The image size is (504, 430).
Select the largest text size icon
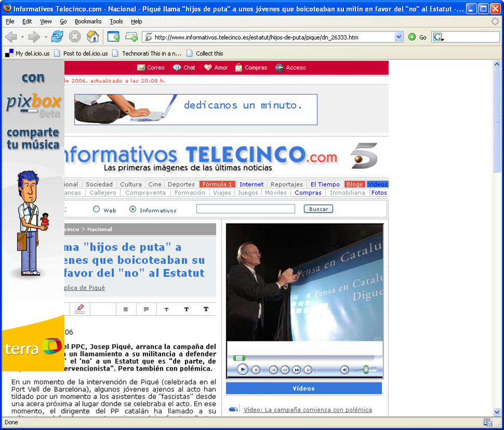[x=206, y=309]
